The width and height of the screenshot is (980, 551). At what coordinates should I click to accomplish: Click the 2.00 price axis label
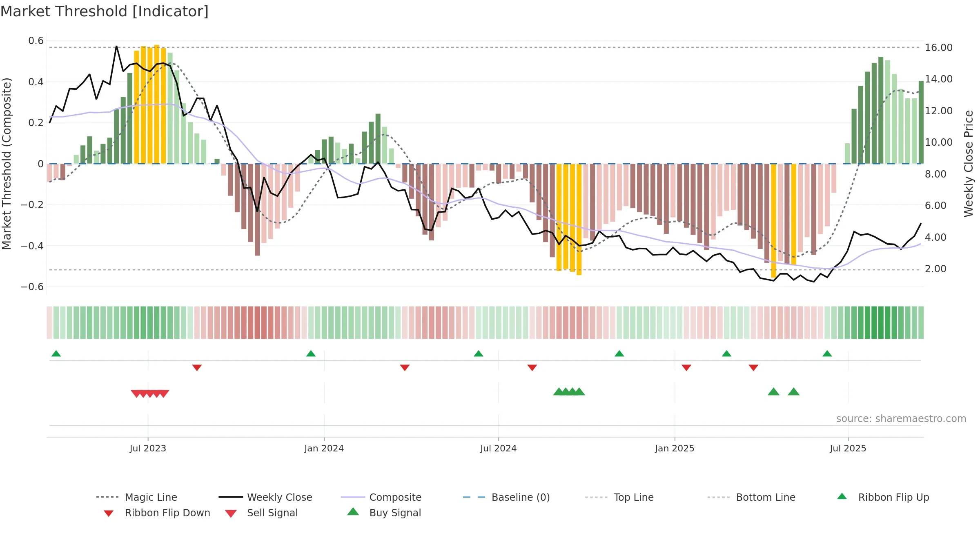coord(935,269)
